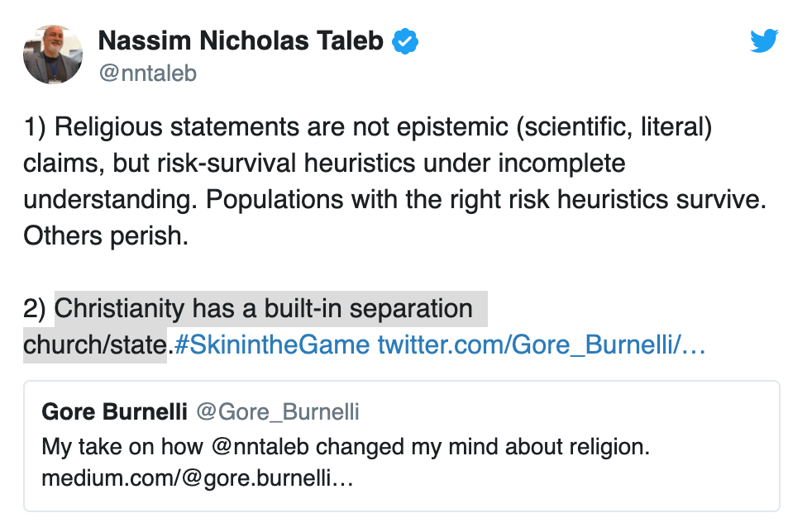Viewport: 807px width, 532px height.
Task: Click the line starting "1) Religious statements"
Action: [368, 128]
